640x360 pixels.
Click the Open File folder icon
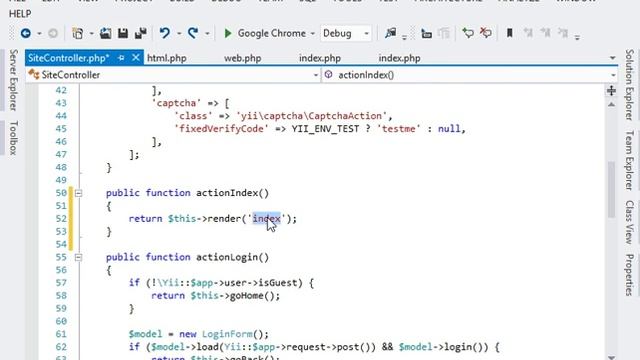pos(105,33)
